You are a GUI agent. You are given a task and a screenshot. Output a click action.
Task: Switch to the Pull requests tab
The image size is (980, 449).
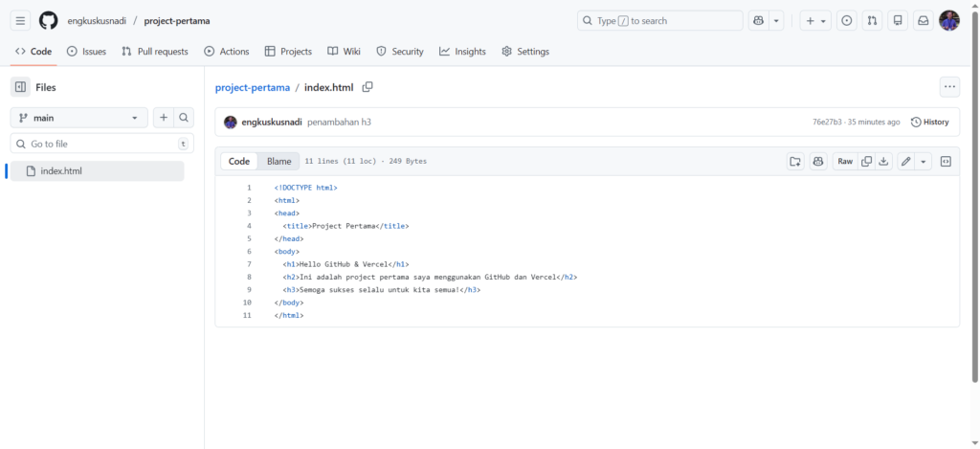pyautogui.click(x=155, y=52)
